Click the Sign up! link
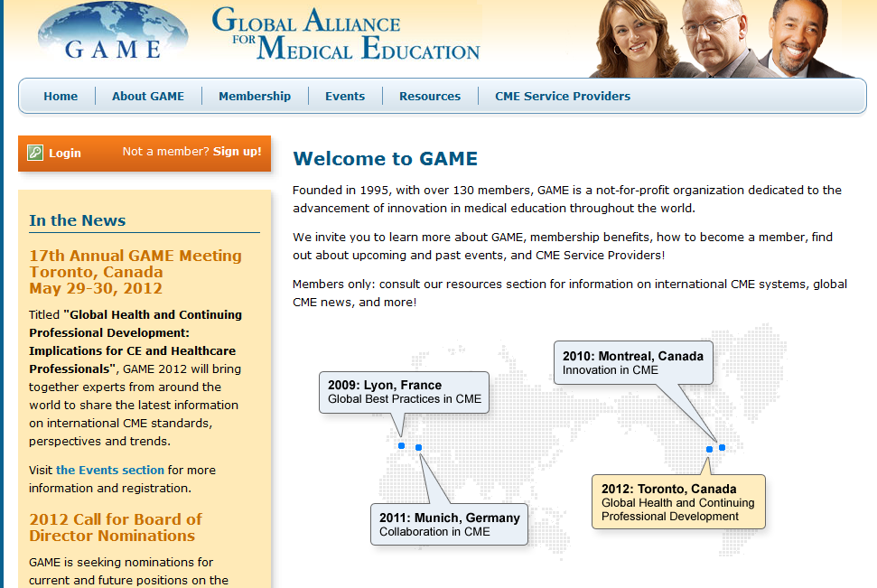This screenshot has height=588, width=877. (238, 152)
